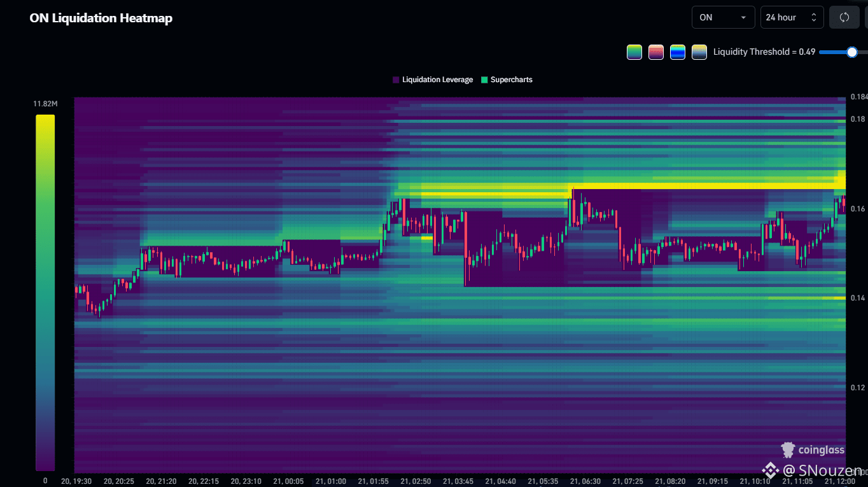Click the '21, 04:40' time axis label
The image size is (868, 487).
[x=501, y=481]
